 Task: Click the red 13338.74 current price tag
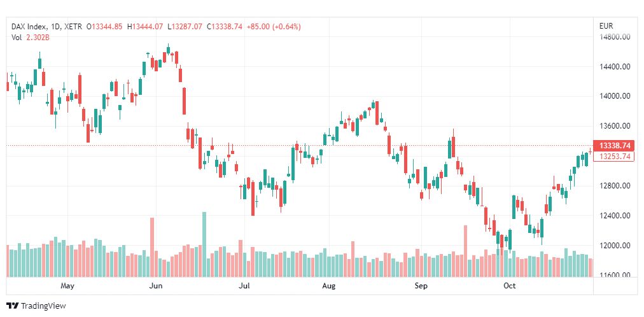click(x=612, y=145)
